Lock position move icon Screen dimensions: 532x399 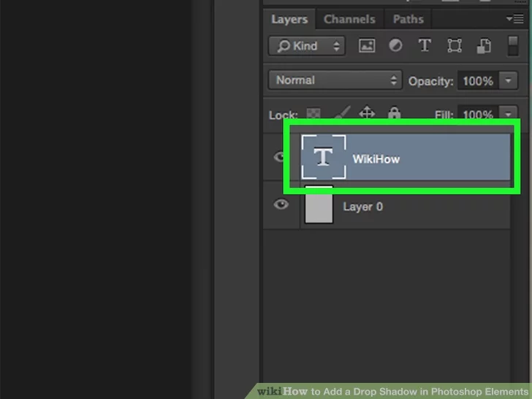point(367,112)
